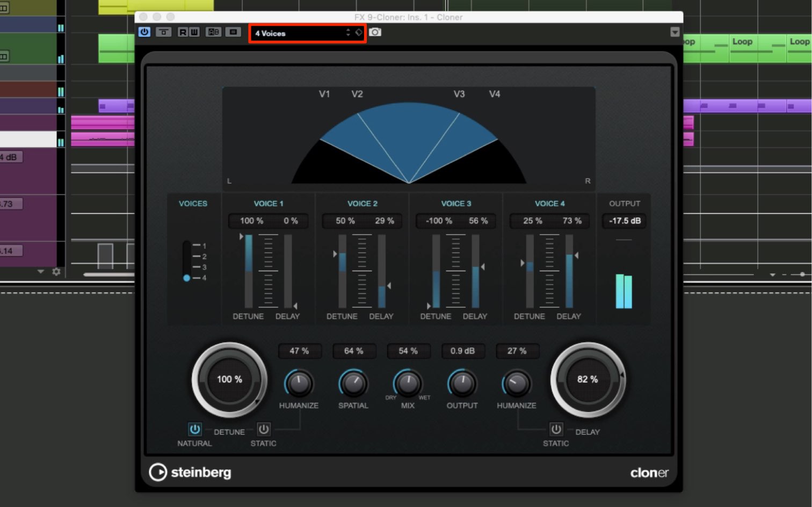Click Voice 2 detune fader

[342, 271]
